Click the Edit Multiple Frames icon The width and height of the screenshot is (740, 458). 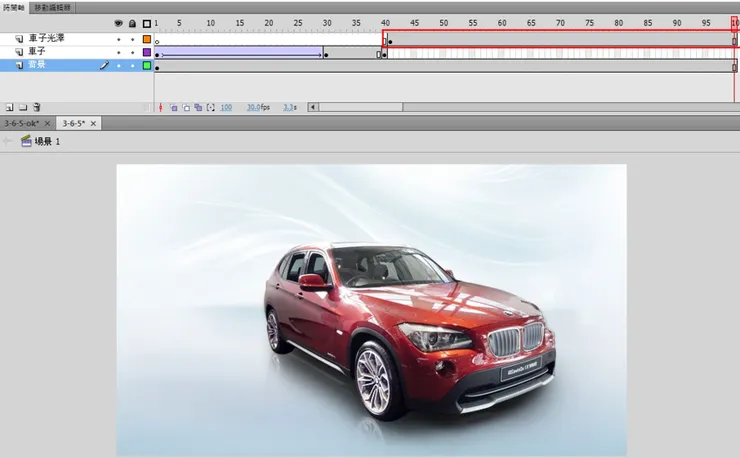[198, 107]
